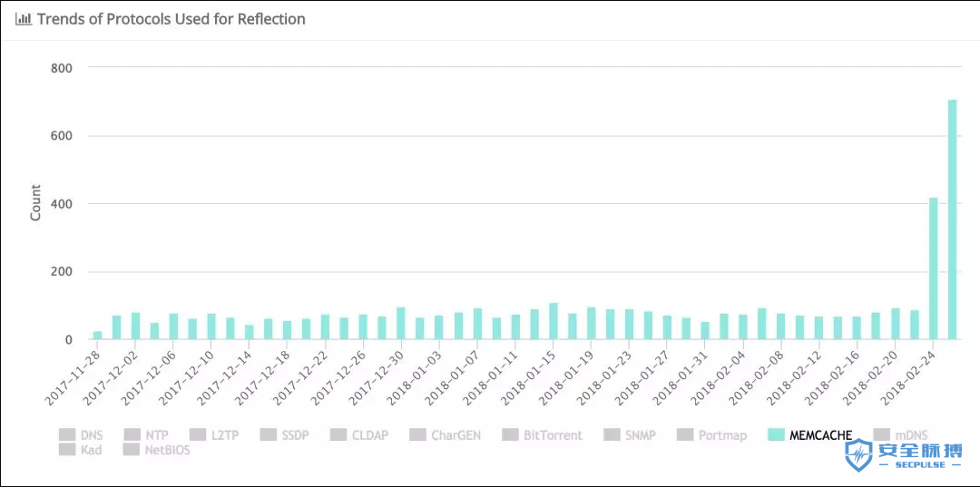This screenshot has width=980, height=487.
Task: Click the bar chart icon beside the title
Action: tap(24, 19)
